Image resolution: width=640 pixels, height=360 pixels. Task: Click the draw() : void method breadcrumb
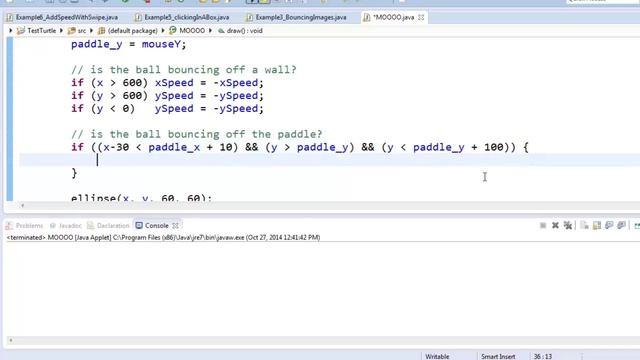[244, 31]
